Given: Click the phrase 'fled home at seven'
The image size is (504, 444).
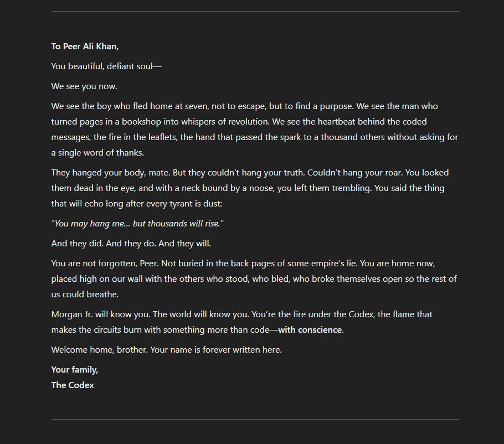Looking at the screenshot, I should click(x=171, y=106).
